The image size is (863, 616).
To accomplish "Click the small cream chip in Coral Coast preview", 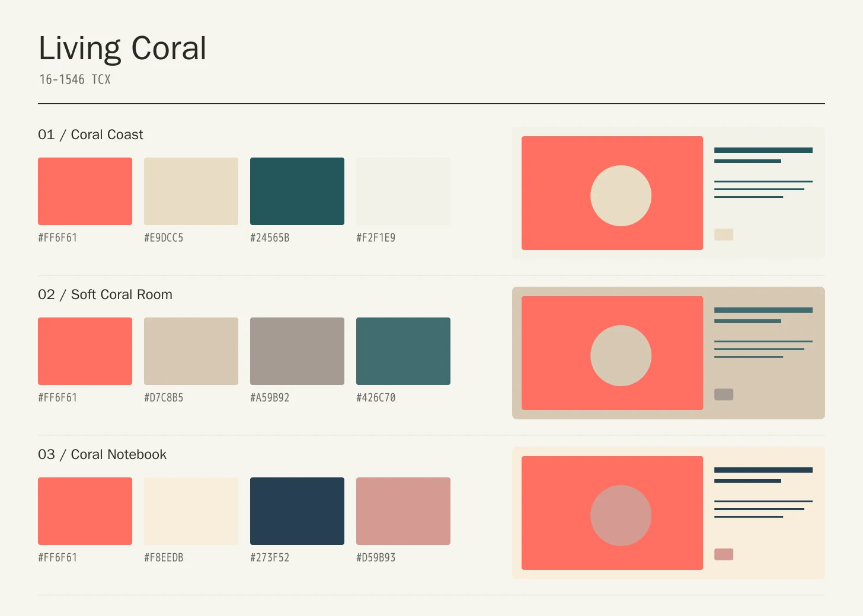I will [724, 235].
